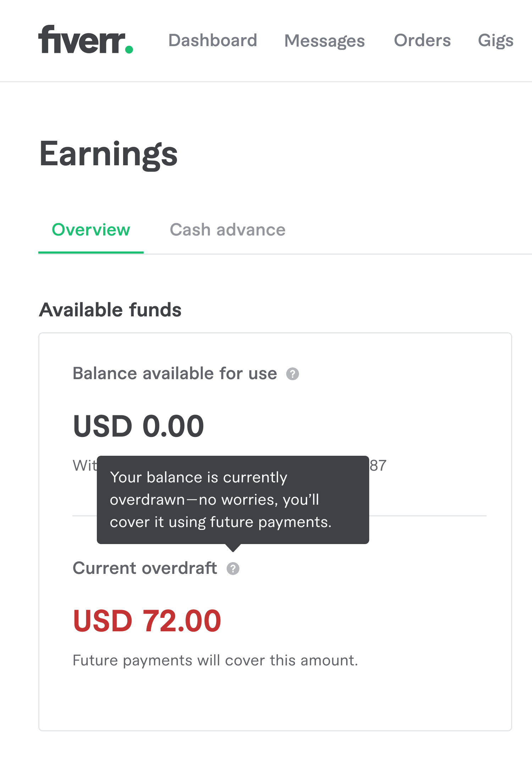Navigate to Gigs
Screen dimensions: 532x759
tap(495, 40)
